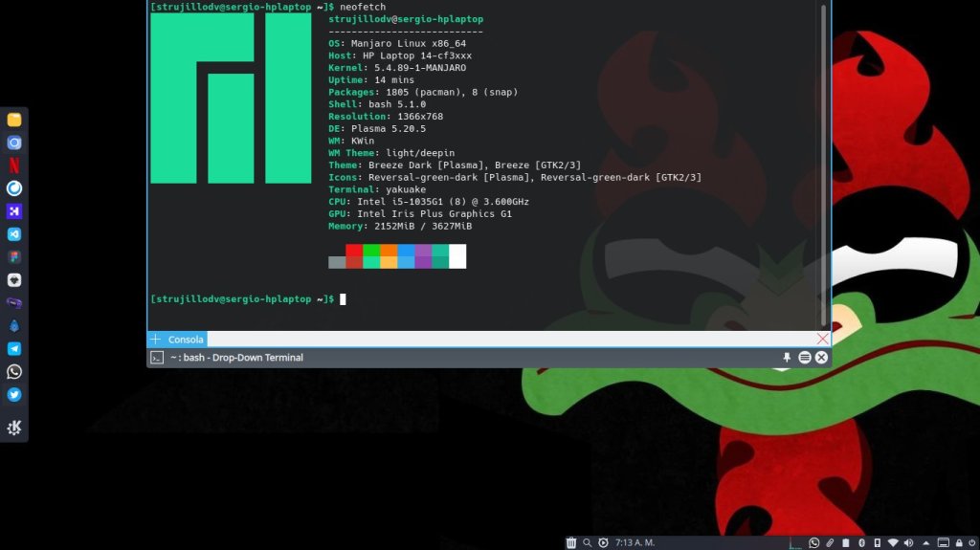The height and width of the screenshot is (550, 980).
Task: Click the terminal window scrollbar
Action: coord(824,163)
